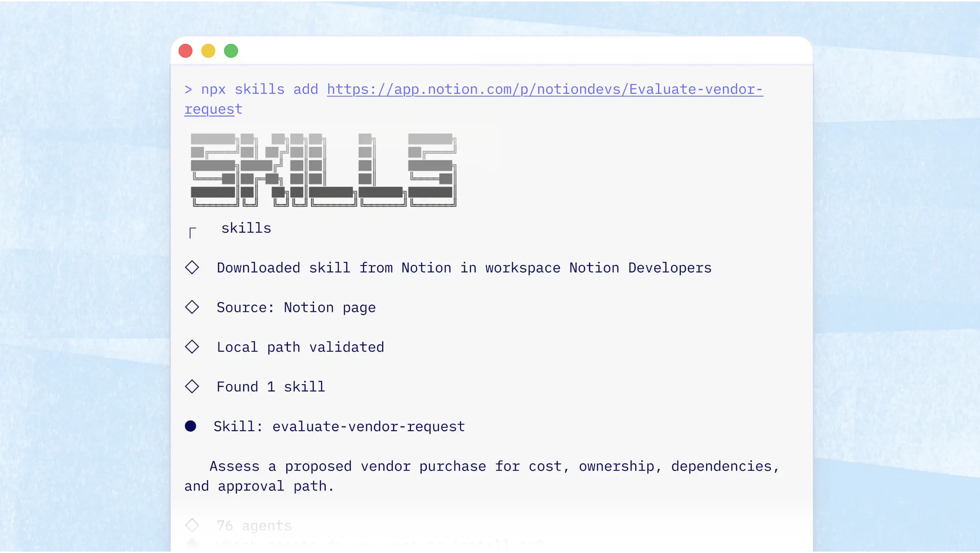This screenshot has width=980, height=553.
Task: Click the faded '76 agents' line
Action: (254, 526)
